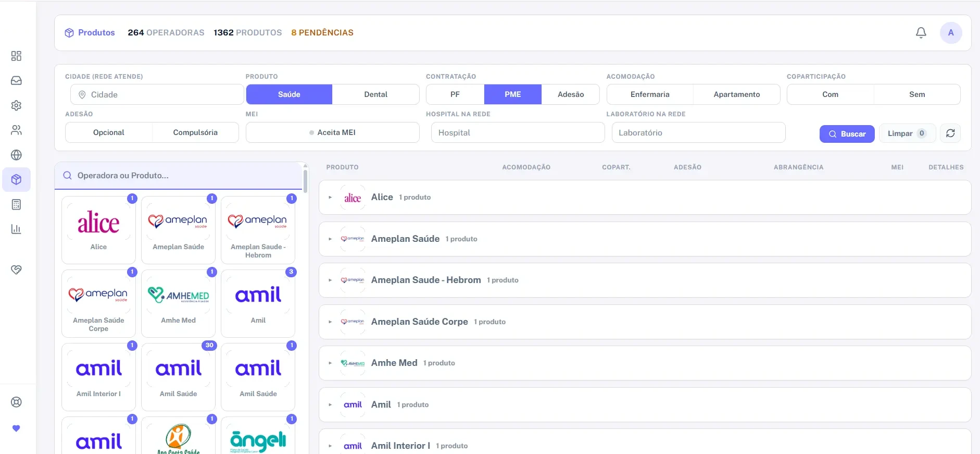Select the Amhe Med operator card
This screenshot has height=454, width=980.
[178, 303]
